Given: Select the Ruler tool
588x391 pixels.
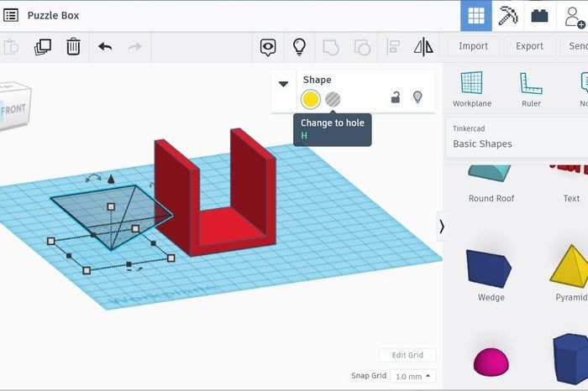Looking at the screenshot, I should (530, 89).
